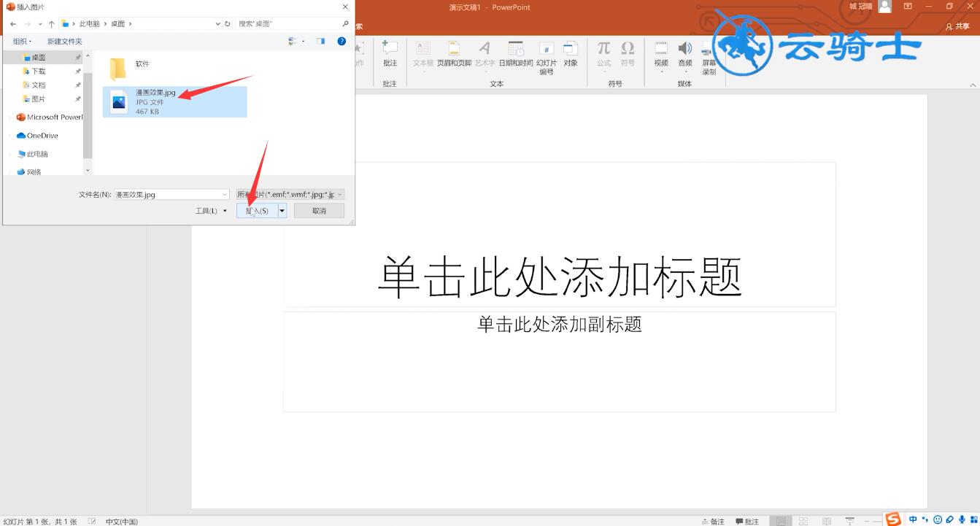Start Slide Show from status bar
Screen dimensions: 980x526
[x=850, y=521]
